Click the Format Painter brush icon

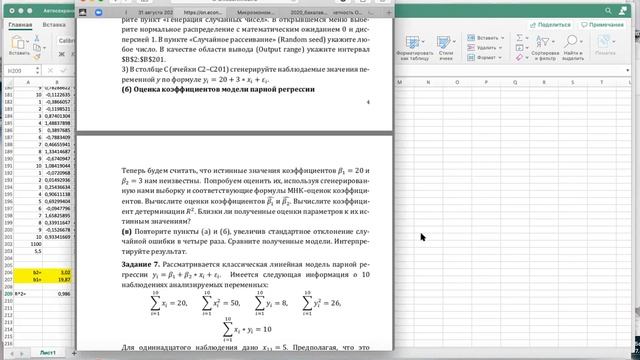[x=37, y=57]
